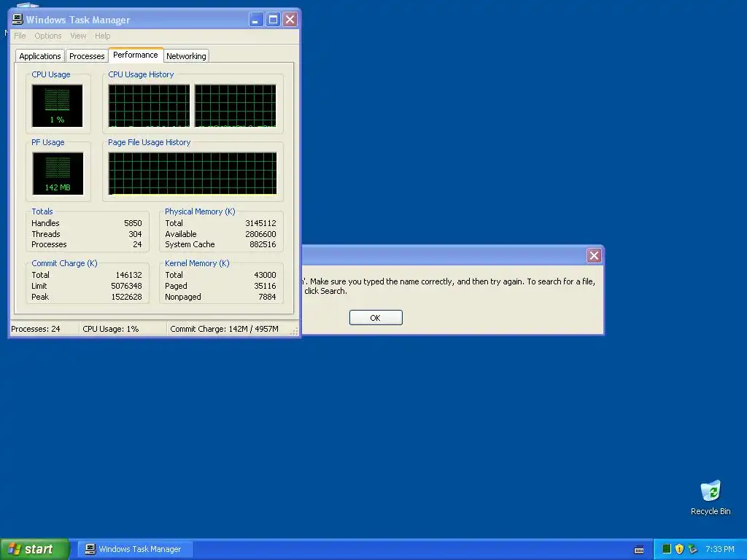Click Physical Memory Available value 2806600
The height and width of the screenshot is (560, 747).
pyautogui.click(x=260, y=234)
